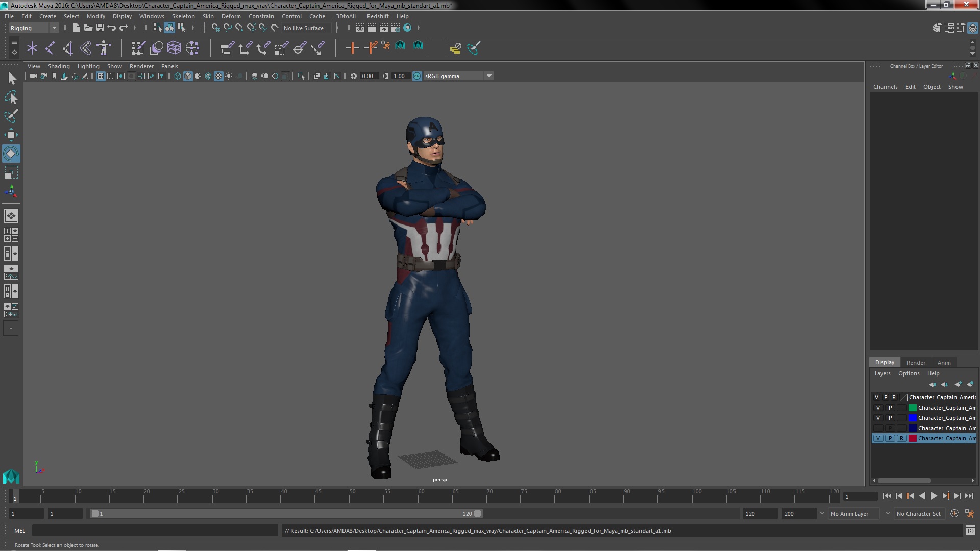Click the Set Key shelf icon

[352, 48]
